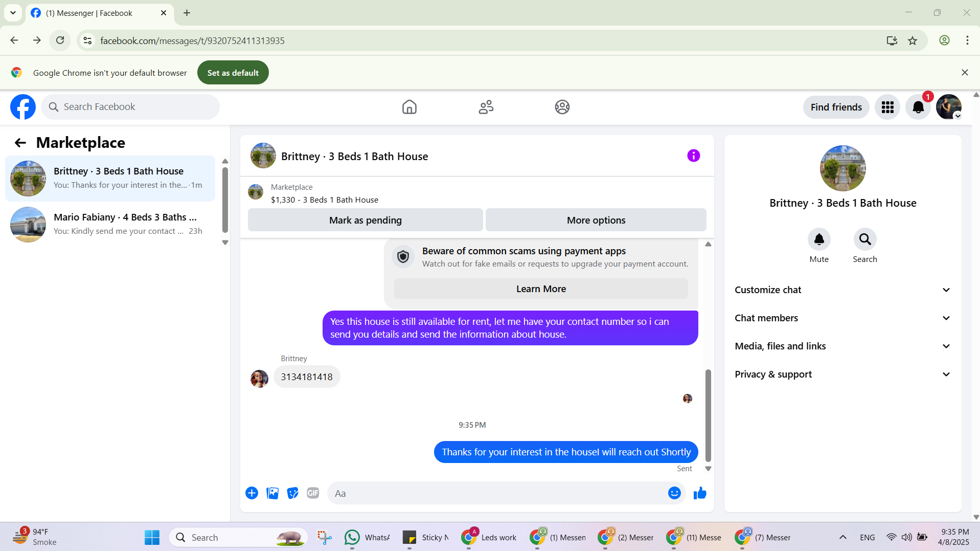The height and width of the screenshot is (551, 980).
Task: Choose a sticker icon in composer
Action: coord(292,493)
